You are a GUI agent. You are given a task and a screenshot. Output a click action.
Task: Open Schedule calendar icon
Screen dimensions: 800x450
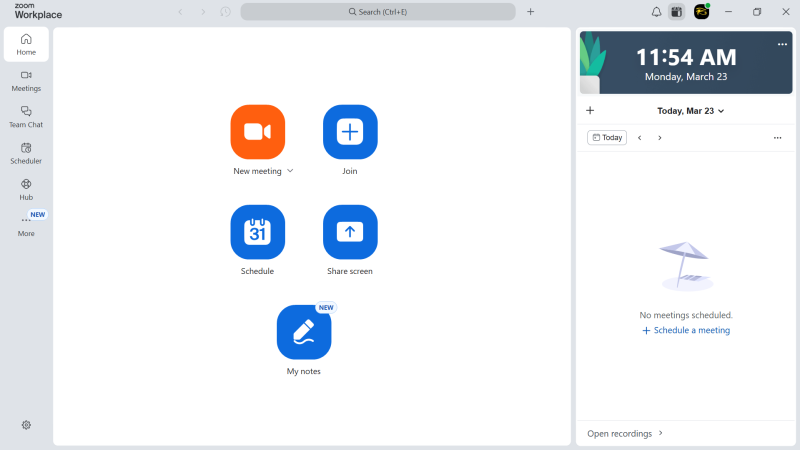coord(258,232)
